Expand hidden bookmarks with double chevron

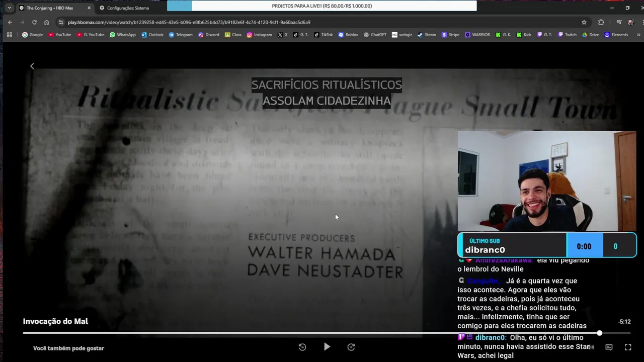(x=638, y=35)
